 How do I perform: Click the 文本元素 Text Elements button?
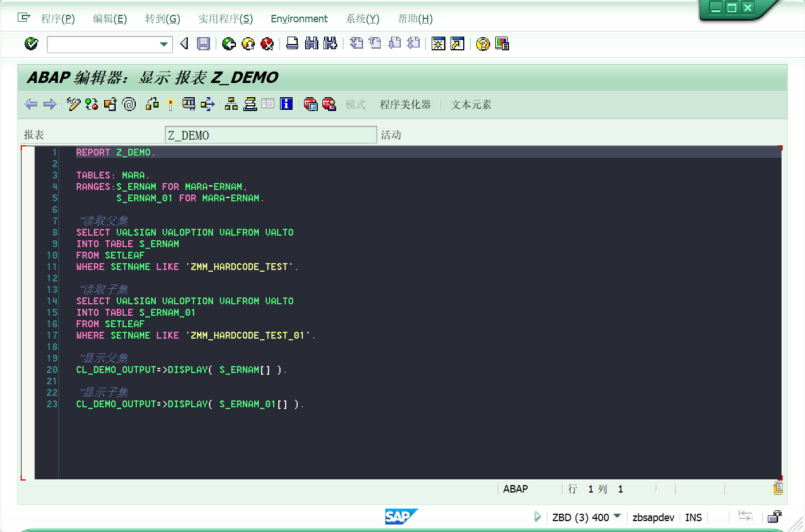470,105
